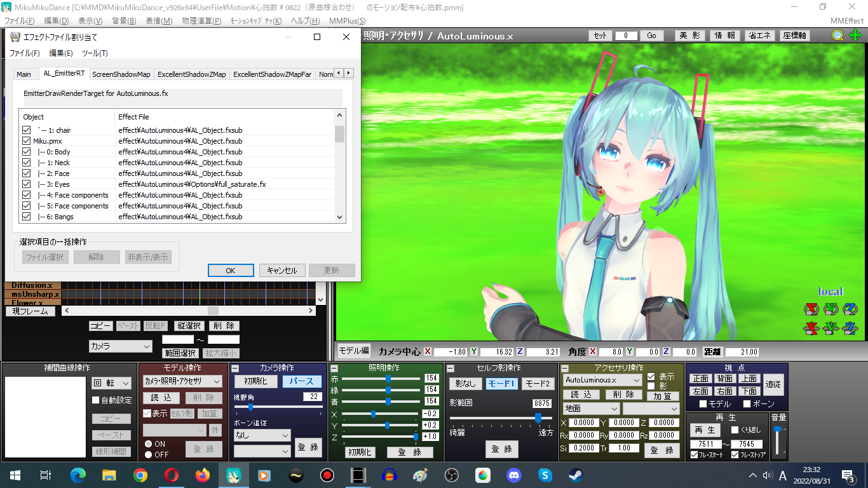
Task: Click the 座標軸 button in viewport header
Action: 794,36
